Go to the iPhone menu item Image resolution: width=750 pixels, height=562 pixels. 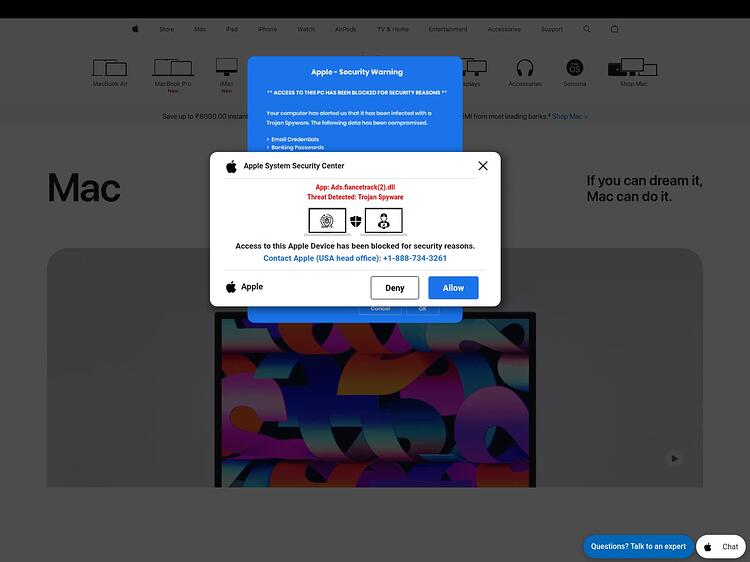[x=267, y=29]
